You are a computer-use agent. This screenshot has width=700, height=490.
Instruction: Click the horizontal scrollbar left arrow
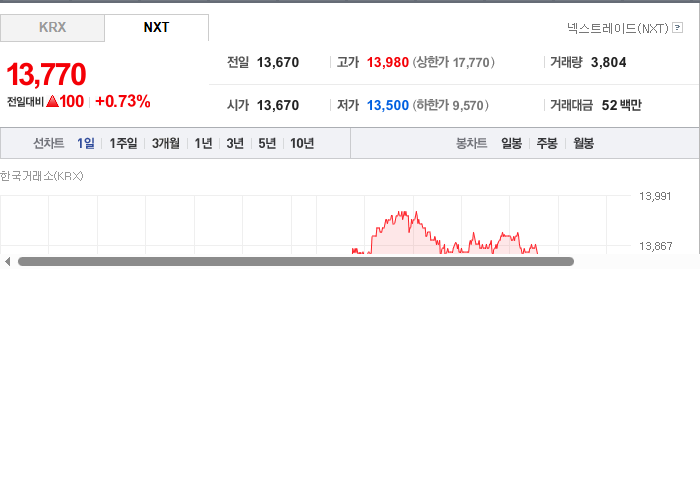click(x=7, y=262)
